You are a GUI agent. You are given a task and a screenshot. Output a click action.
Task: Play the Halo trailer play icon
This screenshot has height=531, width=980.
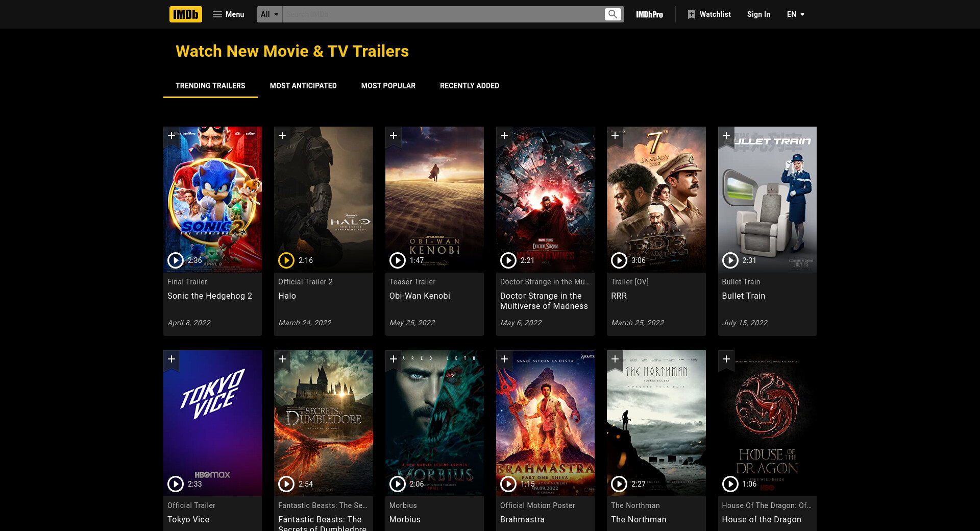tap(286, 260)
